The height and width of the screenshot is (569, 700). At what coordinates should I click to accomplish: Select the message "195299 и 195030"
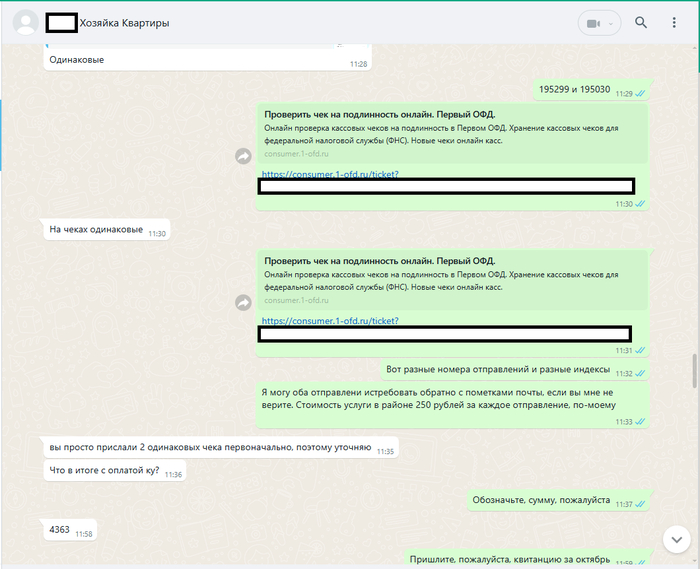point(574,90)
